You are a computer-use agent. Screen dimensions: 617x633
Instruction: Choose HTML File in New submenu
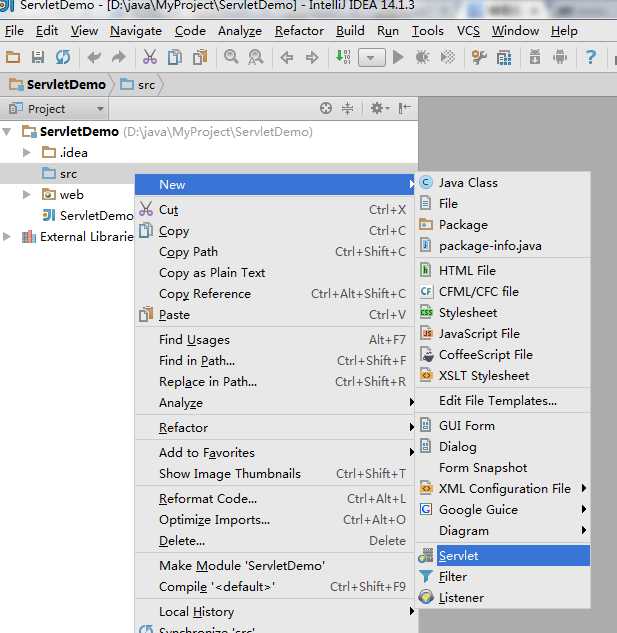point(503,270)
